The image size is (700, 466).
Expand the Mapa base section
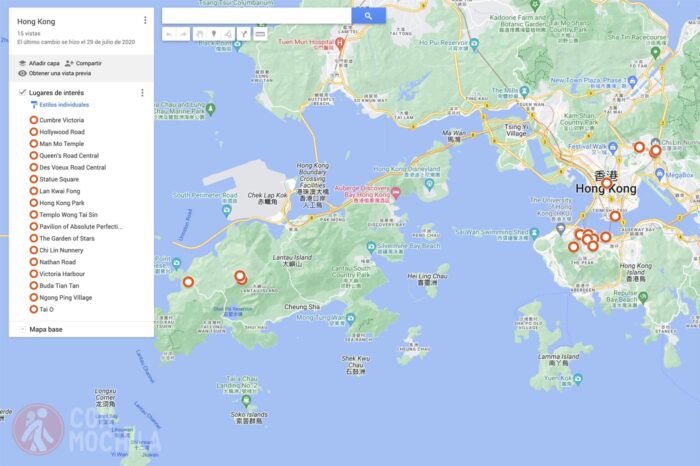click(22, 329)
